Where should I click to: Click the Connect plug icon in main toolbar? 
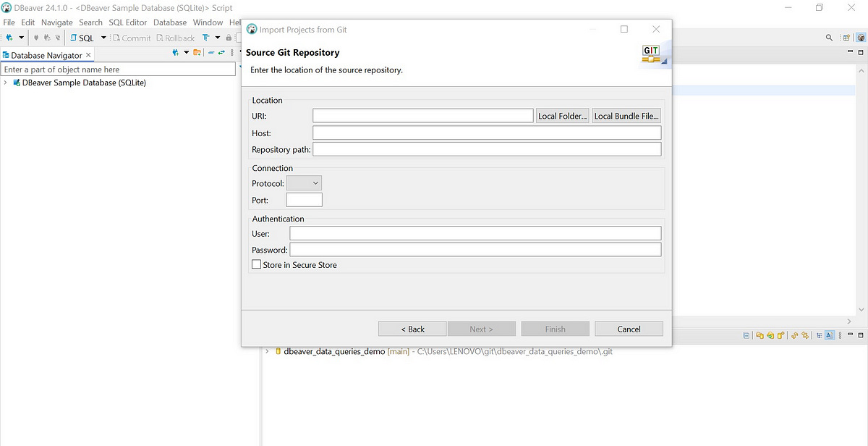click(36, 38)
